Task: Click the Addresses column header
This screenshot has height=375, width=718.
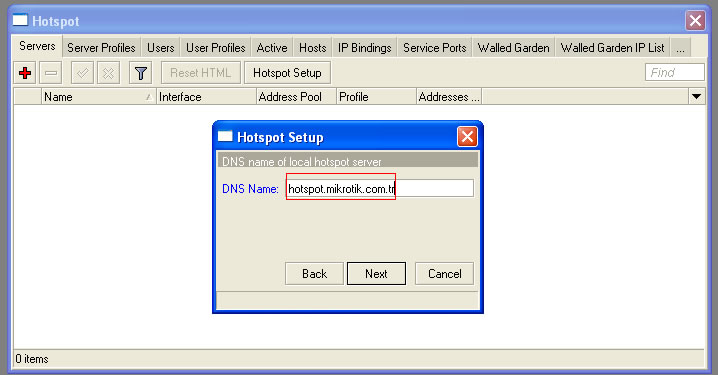Action: click(x=449, y=97)
